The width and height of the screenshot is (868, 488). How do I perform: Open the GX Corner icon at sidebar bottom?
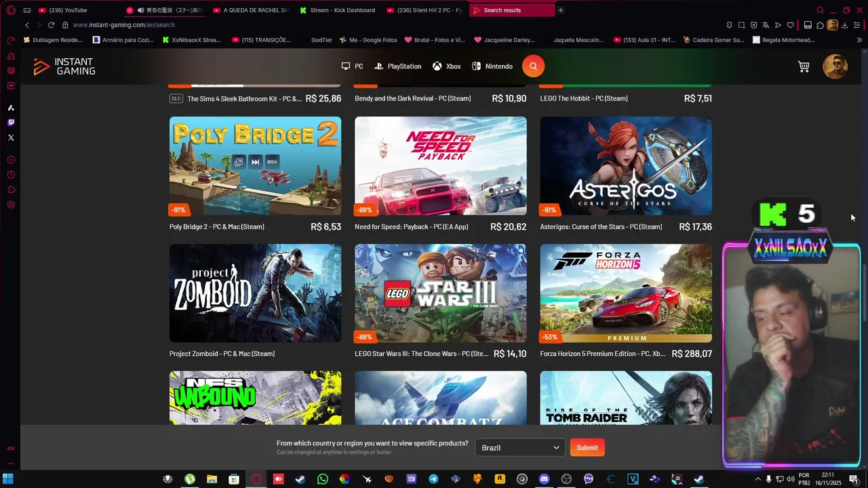click(x=11, y=448)
